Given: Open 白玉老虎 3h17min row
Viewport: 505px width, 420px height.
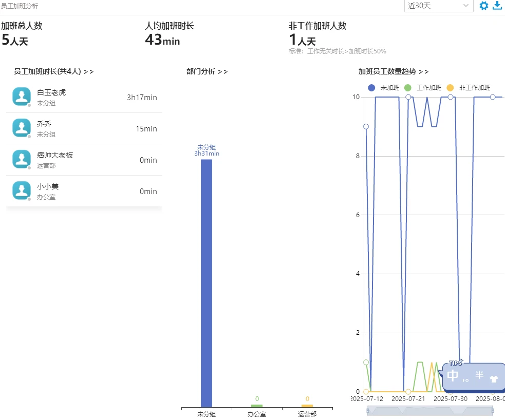Looking at the screenshot, I should [84, 97].
